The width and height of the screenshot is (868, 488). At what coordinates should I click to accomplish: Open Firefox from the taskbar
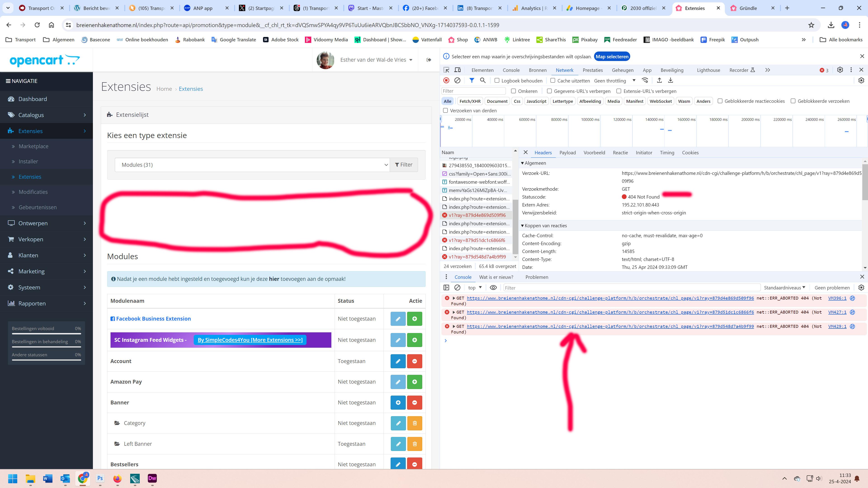coord(117,479)
